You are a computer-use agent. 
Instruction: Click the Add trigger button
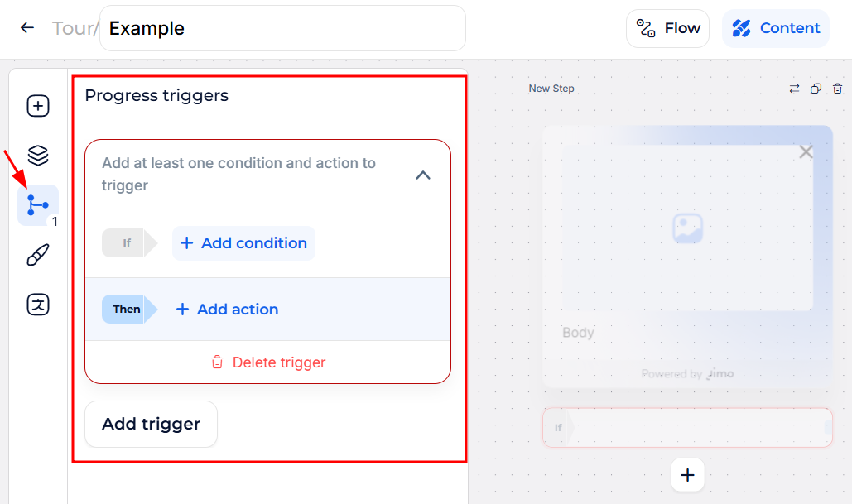[151, 424]
